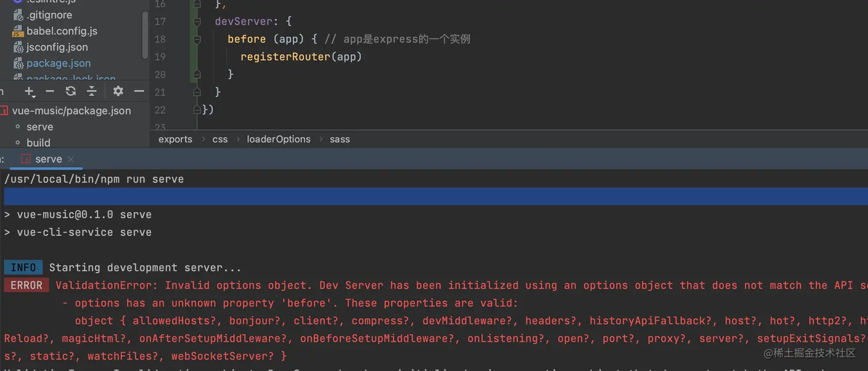
Task: Click the collapse all icon in npm toolbar
Action: (92, 91)
